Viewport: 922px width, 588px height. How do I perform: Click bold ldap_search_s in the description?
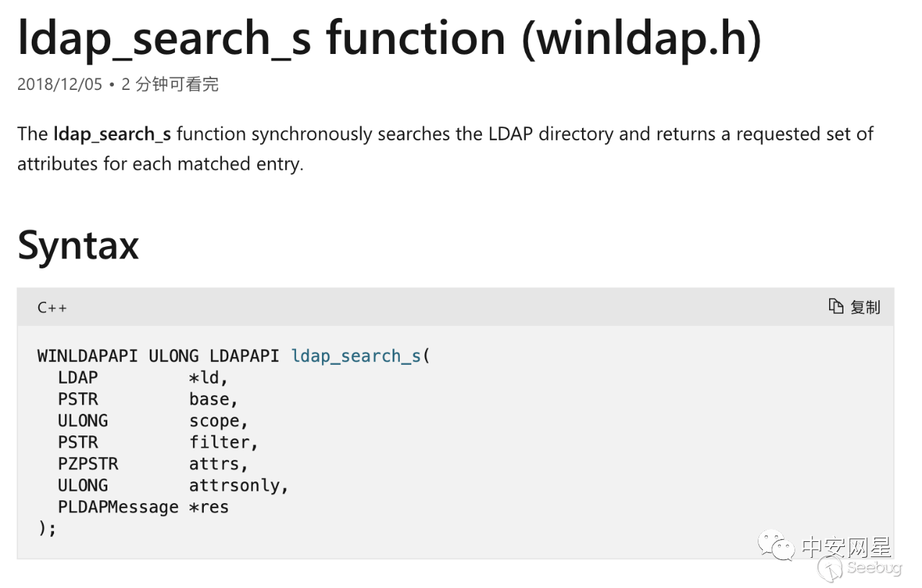tap(112, 134)
